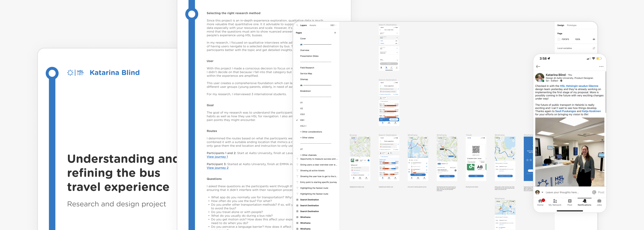Click the blue timeline circle on the cover page
The image size is (644, 230).
coord(52,73)
